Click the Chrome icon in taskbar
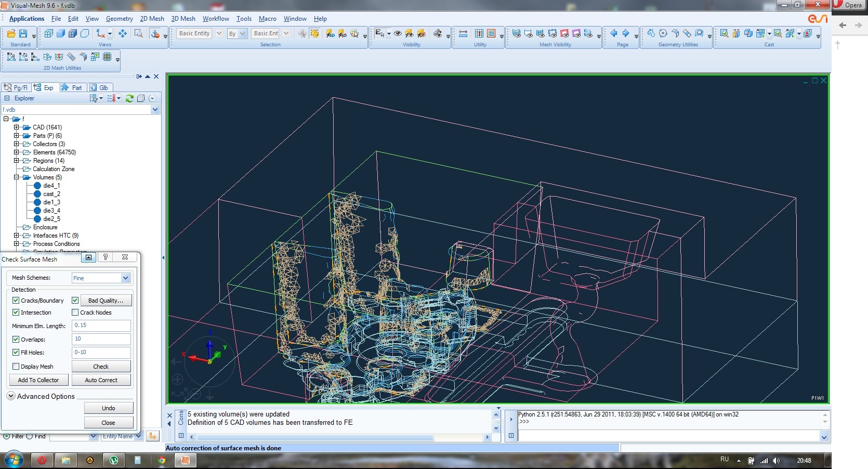This screenshot has height=469, width=868. (x=162, y=460)
